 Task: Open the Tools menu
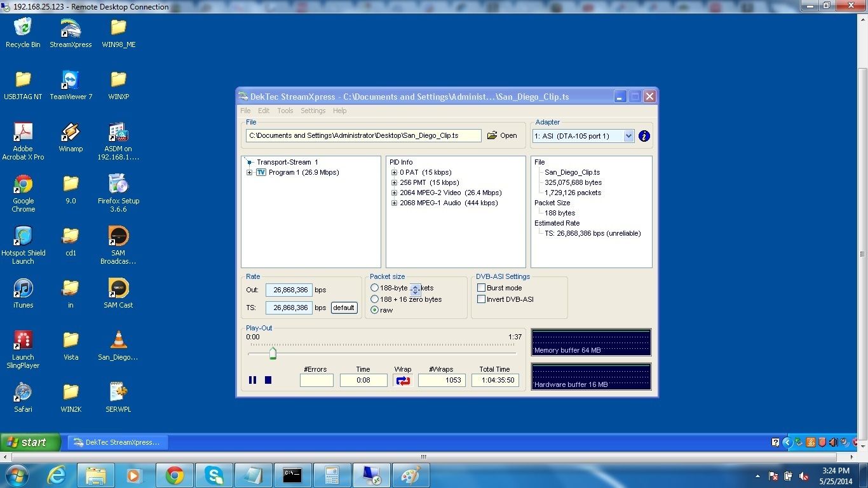(x=285, y=111)
